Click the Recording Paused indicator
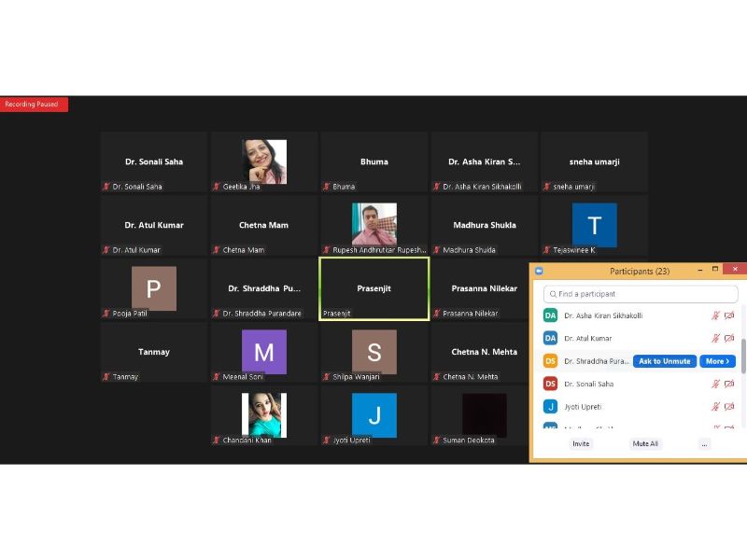Viewport: 747px width, 560px height. tap(34, 105)
